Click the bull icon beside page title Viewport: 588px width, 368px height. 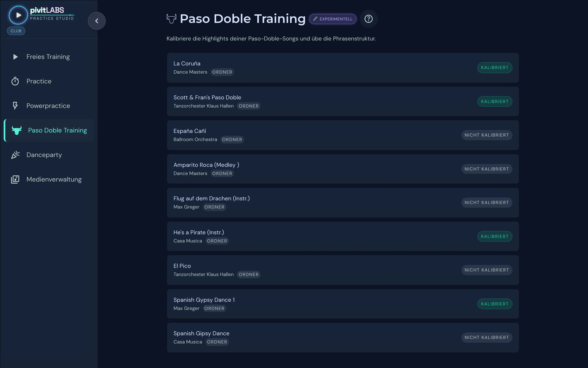(171, 18)
